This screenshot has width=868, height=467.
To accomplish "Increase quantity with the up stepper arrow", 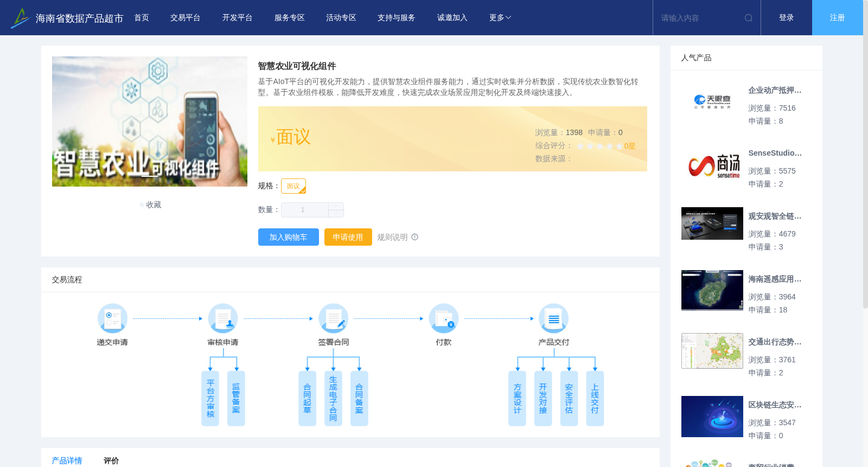I will coord(336,206).
